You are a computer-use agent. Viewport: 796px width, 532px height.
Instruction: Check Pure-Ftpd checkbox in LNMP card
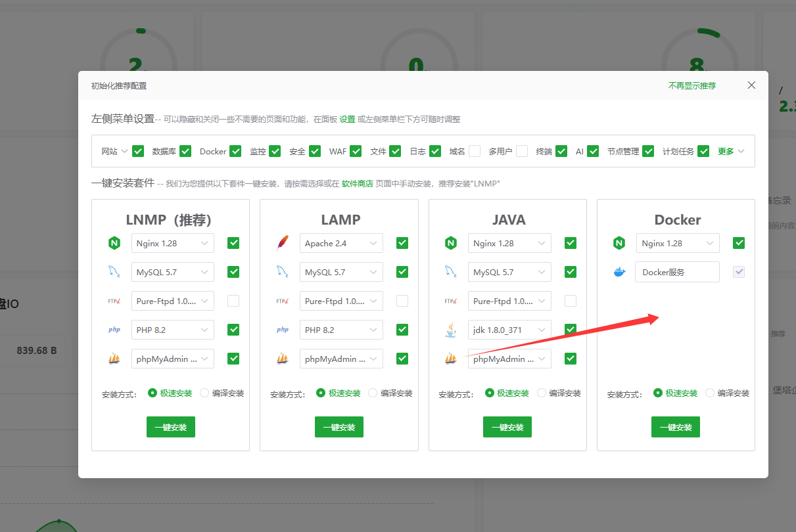point(233,301)
